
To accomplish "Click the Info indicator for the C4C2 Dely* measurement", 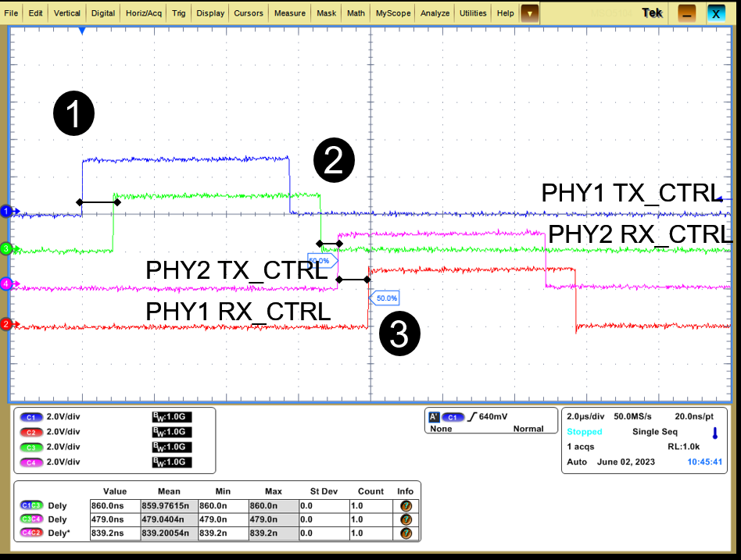I will pos(404,534).
